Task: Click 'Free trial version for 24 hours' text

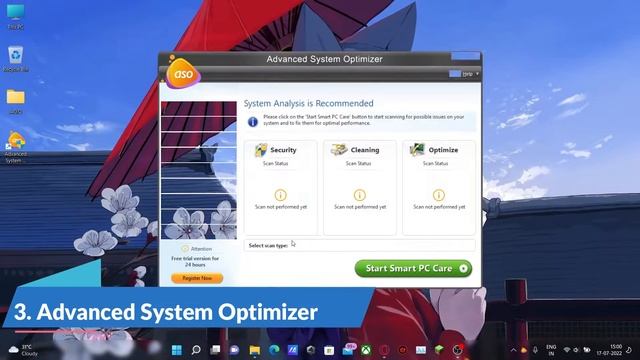Action: pos(195,262)
